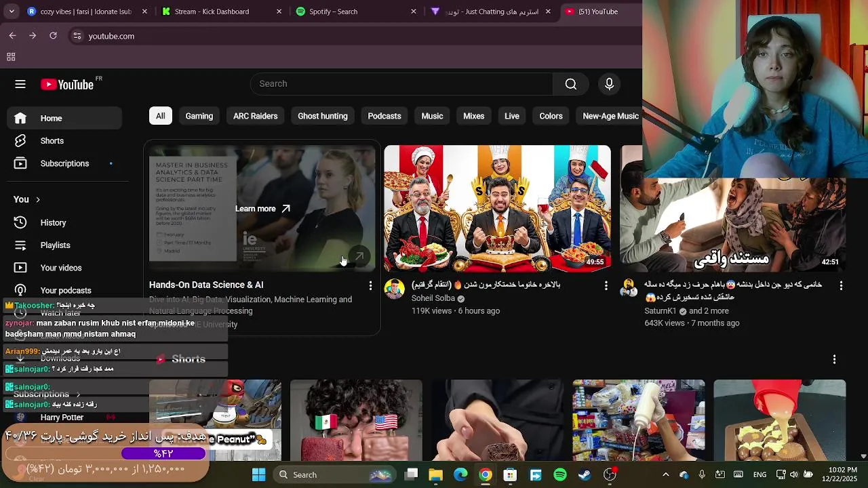The height and width of the screenshot is (488, 868).
Task: Open three-dot menu for SaturnK1 video
Action: 841,286
